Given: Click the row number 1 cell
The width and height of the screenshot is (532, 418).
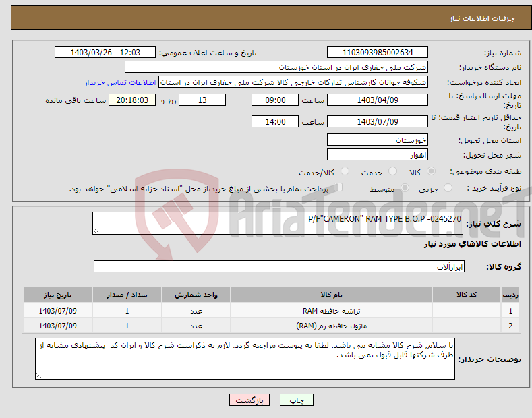Looking at the screenshot, I should 510,311.
